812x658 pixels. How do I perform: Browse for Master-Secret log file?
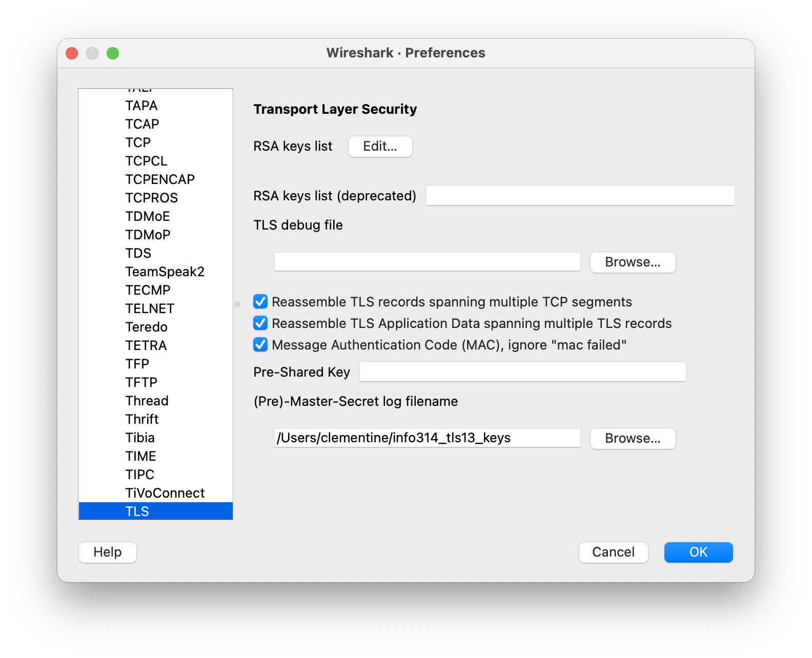coord(633,439)
